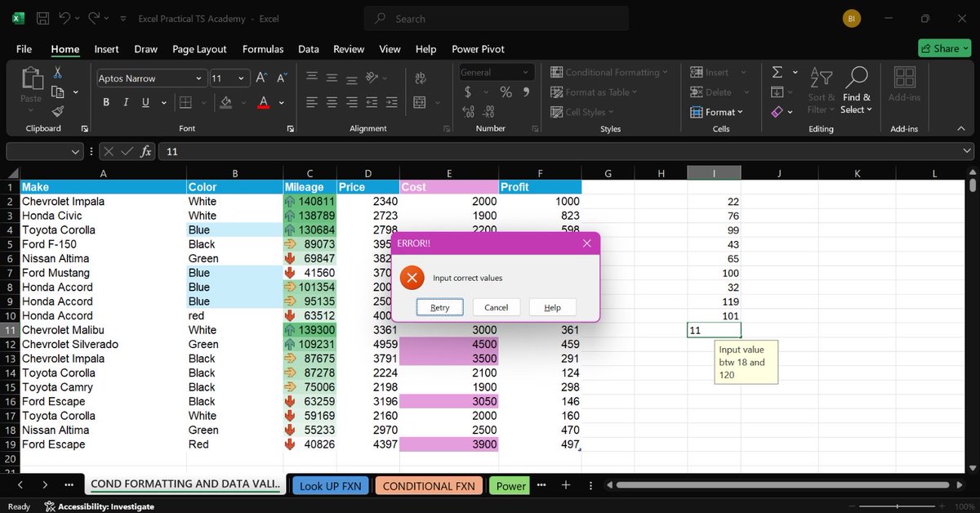Toggle Align Left
The image size is (980, 513).
(x=312, y=103)
